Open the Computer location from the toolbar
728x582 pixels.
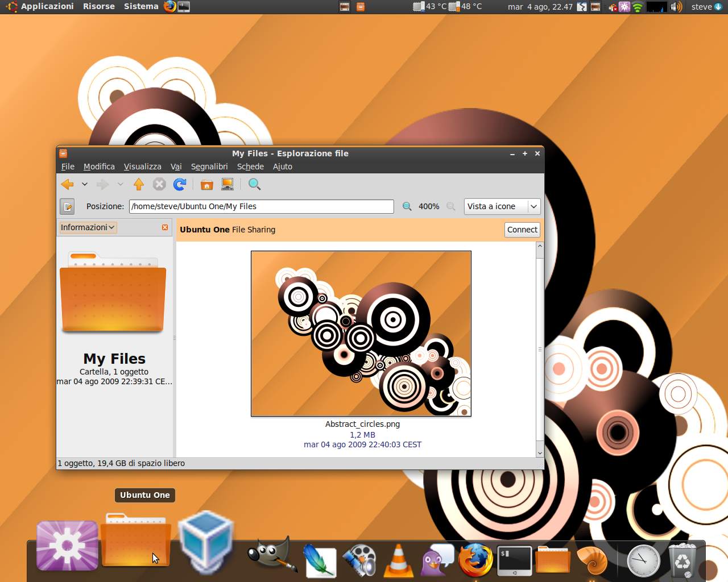coord(227,184)
